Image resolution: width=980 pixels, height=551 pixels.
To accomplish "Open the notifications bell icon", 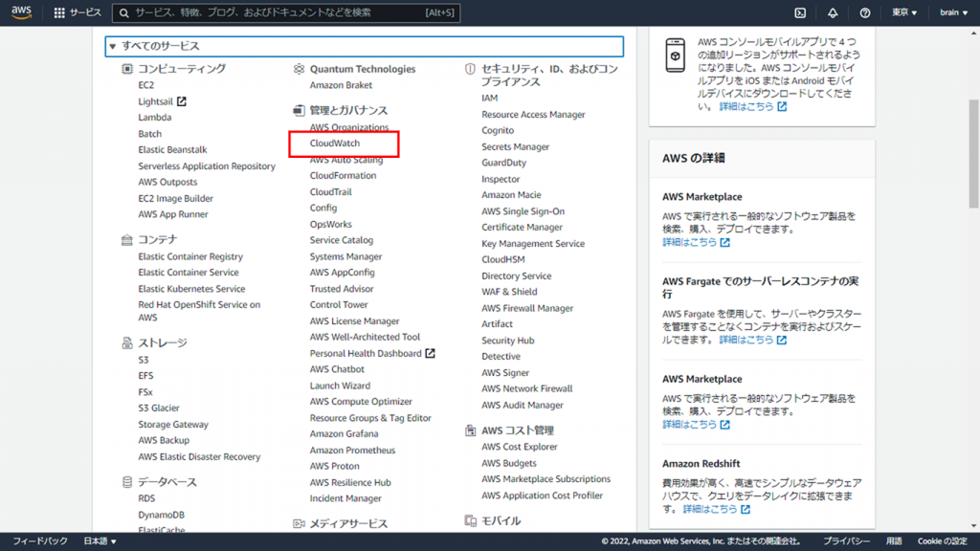I will tap(833, 12).
